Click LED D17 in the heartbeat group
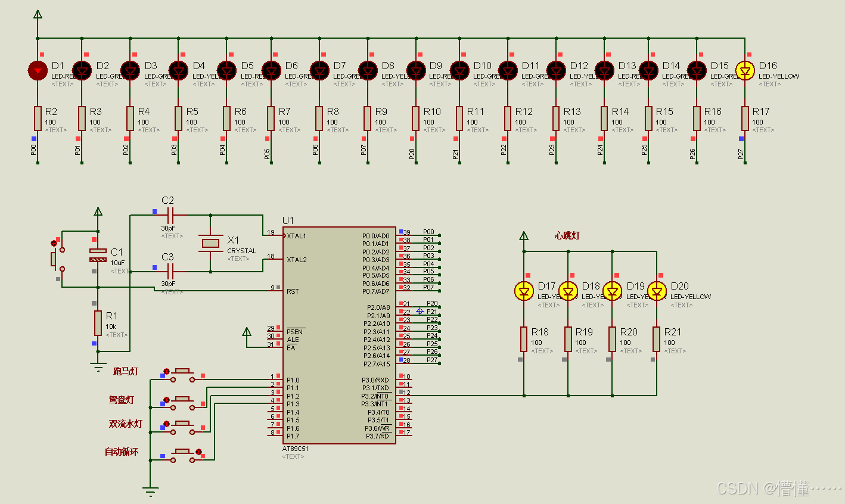The width and height of the screenshot is (845, 504). click(524, 291)
